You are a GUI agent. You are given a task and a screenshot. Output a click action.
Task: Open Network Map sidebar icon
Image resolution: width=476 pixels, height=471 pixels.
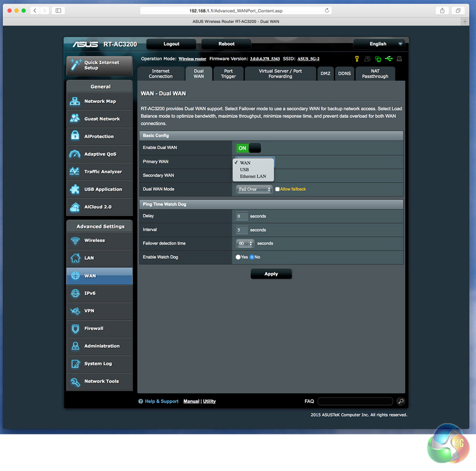[75, 101]
